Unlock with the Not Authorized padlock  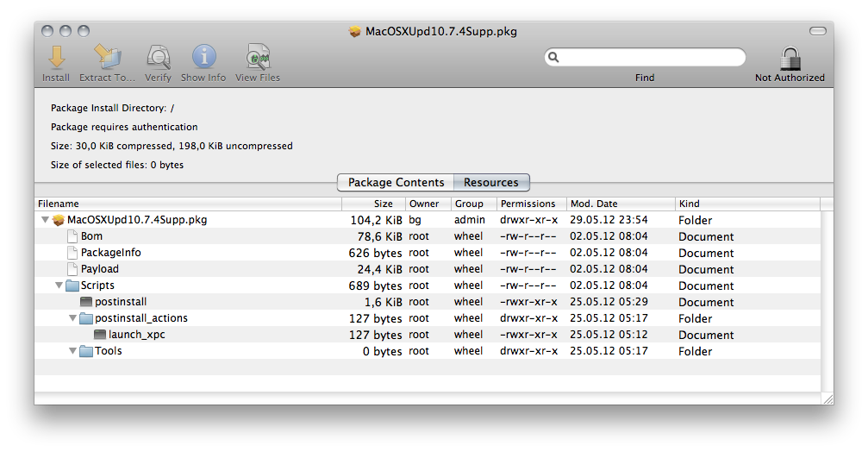pos(790,58)
